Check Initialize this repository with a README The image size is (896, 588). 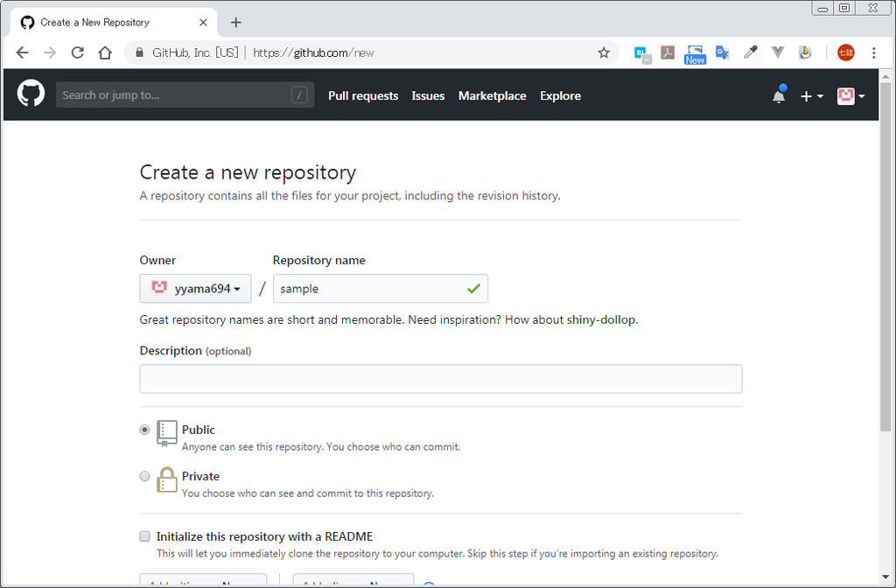[x=144, y=536]
